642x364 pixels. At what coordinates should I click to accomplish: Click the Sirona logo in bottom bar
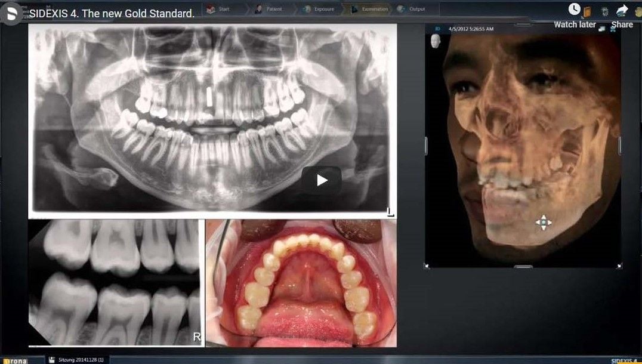pyautogui.click(x=16, y=361)
